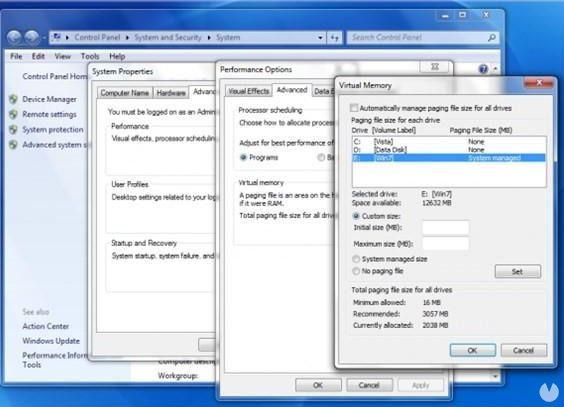Open the Device Manager link

tap(49, 99)
